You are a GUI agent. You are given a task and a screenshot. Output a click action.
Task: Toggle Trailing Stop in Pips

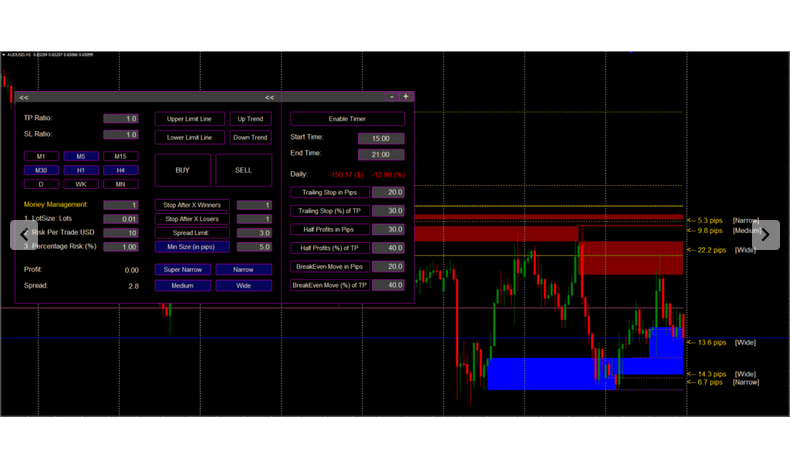(x=330, y=192)
